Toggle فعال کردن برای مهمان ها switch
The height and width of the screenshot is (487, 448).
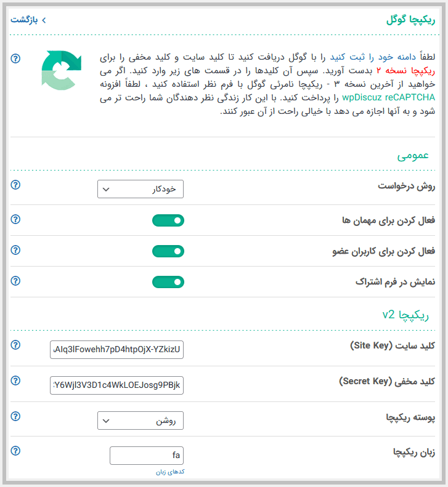point(168,220)
